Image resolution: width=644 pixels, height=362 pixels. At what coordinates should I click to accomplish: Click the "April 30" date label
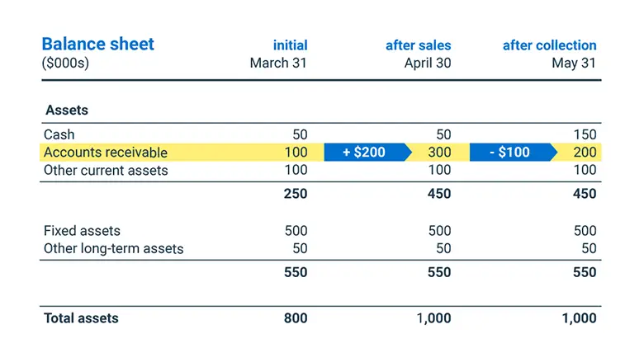coord(428,63)
